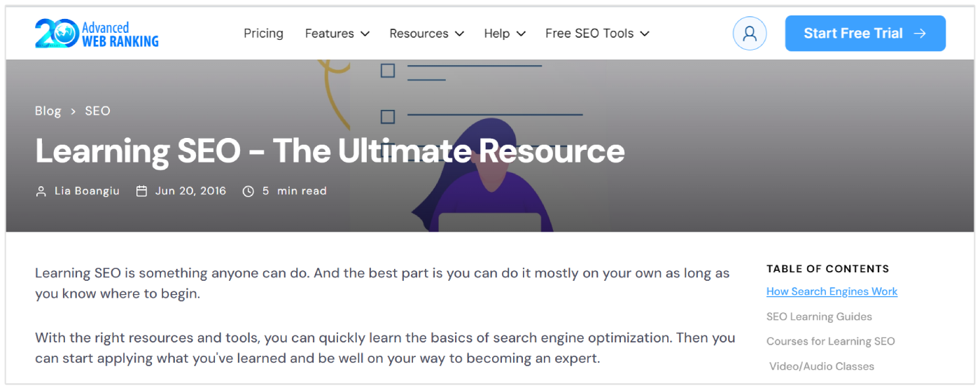Click the arrow icon in Start Free Trial
This screenshot has width=980, height=390.
pyautogui.click(x=920, y=34)
